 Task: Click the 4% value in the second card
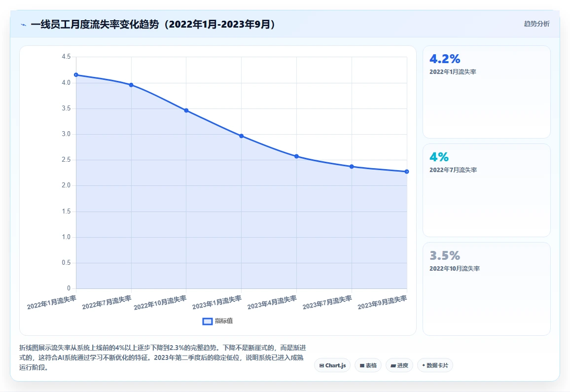pyautogui.click(x=439, y=157)
